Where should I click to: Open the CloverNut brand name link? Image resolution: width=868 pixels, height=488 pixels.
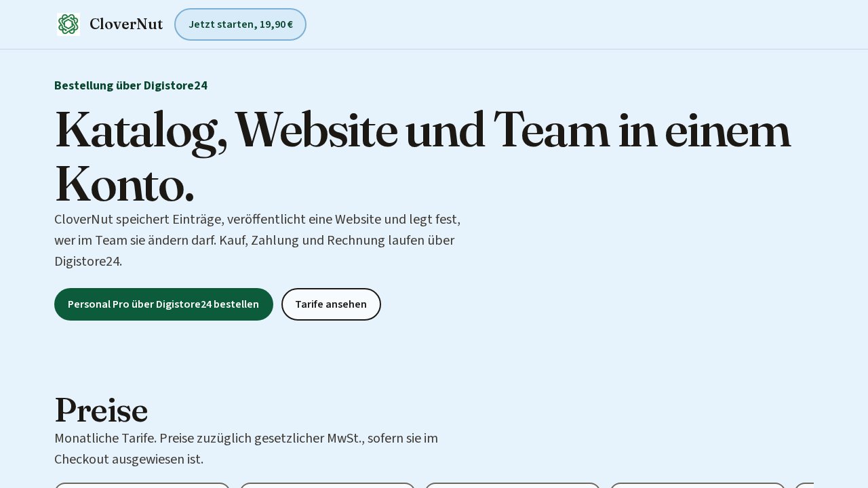pos(126,24)
